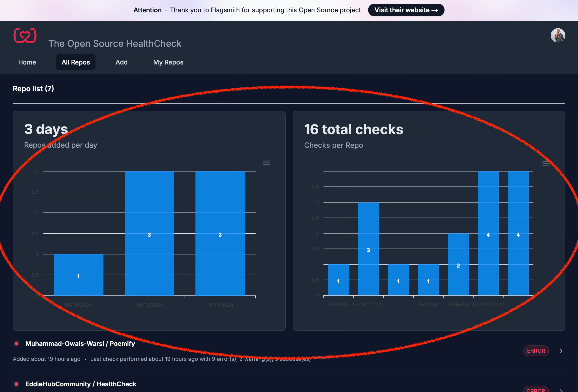Image resolution: width=578 pixels, height=392 pixels.
Task: Click the 08/13/2024 bar in the chart
Action: (x=149, y=233)
